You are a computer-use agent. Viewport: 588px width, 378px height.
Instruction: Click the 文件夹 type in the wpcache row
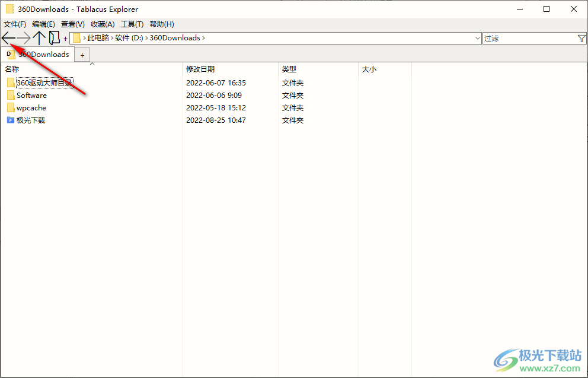[x=293, y=108]
